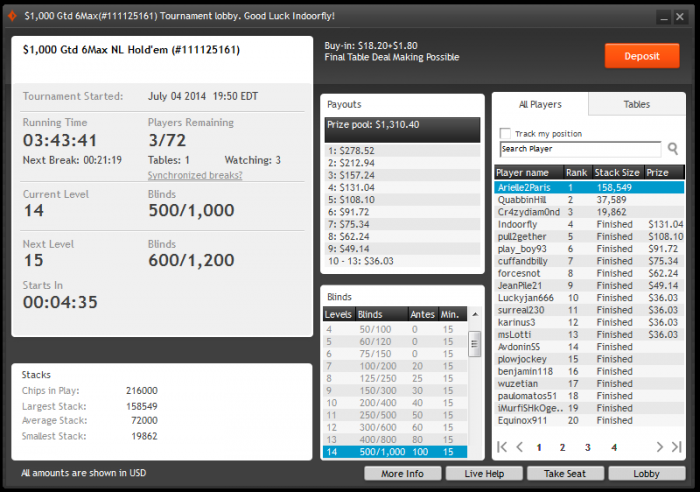Click the Prize pool $1,310.40 header
Screen dimensions: 700x492
402,129
